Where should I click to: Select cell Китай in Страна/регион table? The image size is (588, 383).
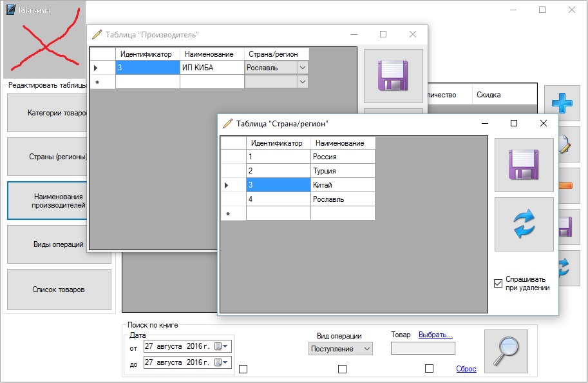[x=343, y=185]
